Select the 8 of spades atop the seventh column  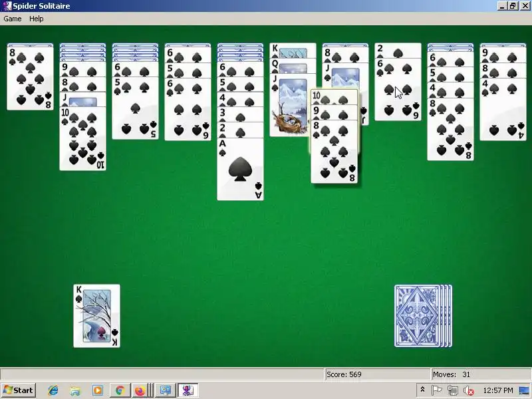[345, 55]
